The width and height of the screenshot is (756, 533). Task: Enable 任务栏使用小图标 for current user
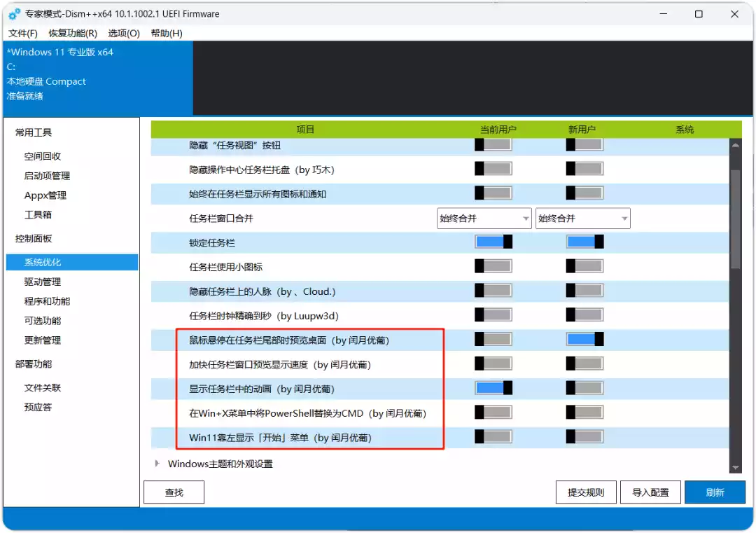point(493,265)
